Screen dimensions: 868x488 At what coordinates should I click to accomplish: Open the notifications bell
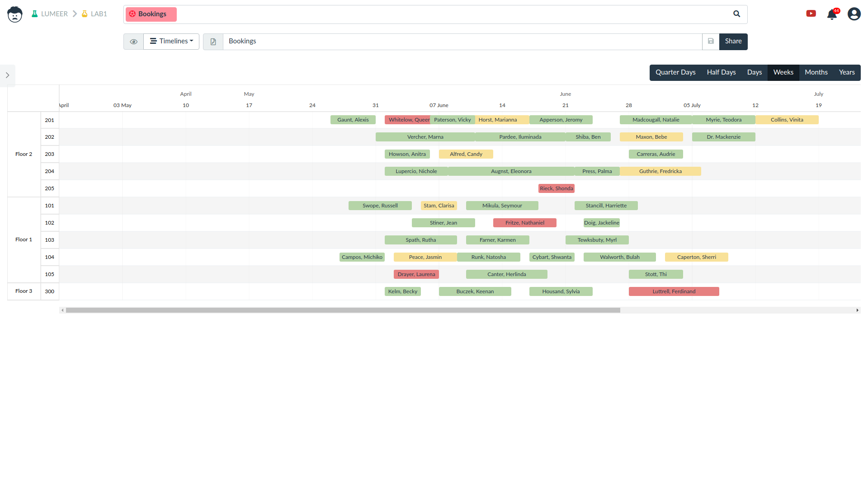click(832, 14)
